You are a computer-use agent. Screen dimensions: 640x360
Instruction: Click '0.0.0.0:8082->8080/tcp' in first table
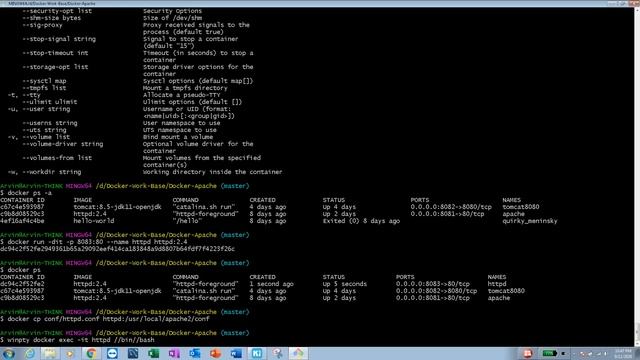point(451,207)
